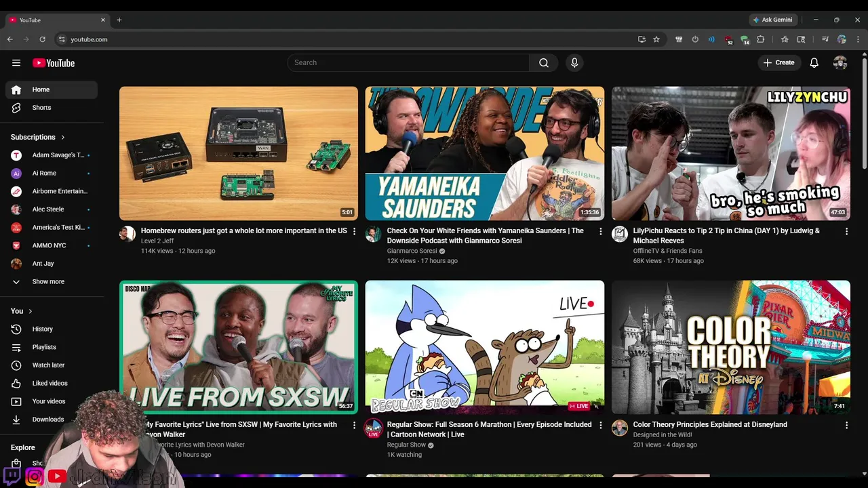Open the media controls toolbar icon
The image size is (868, 488).
tap(825, 39)
